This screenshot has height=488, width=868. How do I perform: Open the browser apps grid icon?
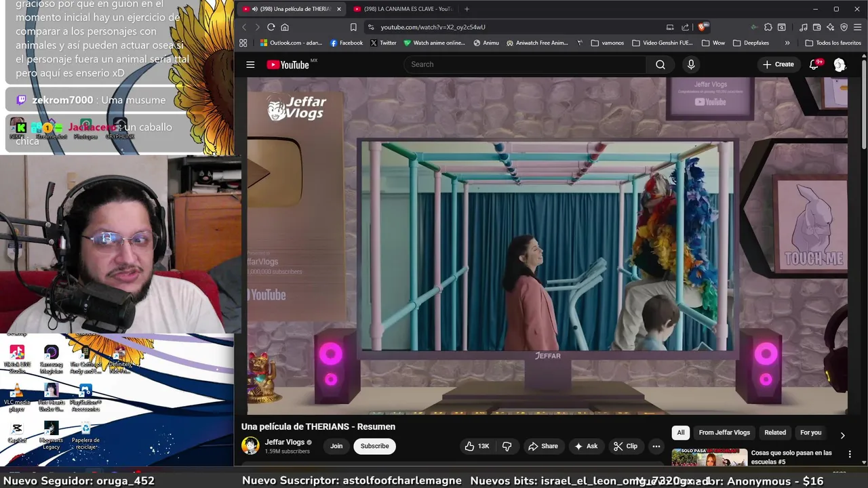(x=243, y=43)
